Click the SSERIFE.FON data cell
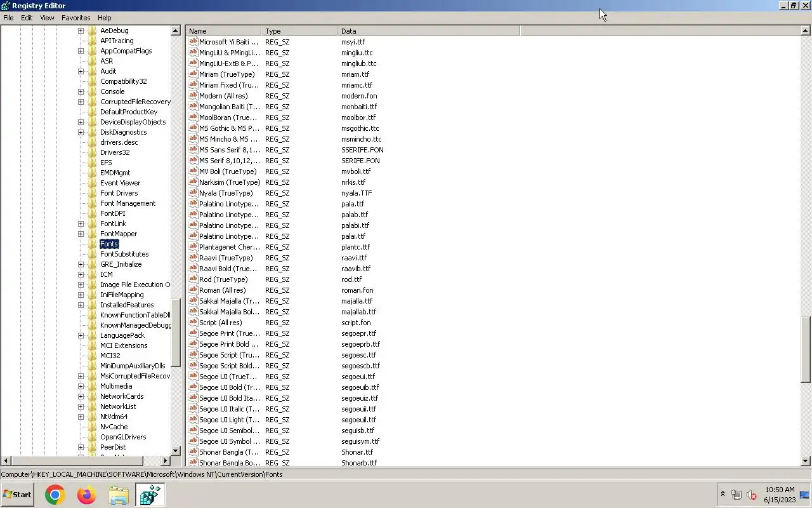Screen dimensions: 812x508 [x=362, y=150]
